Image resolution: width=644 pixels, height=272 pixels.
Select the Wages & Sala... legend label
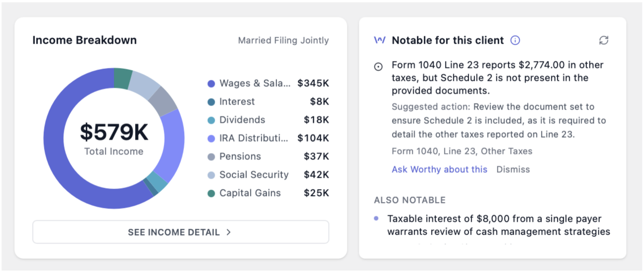point(255,83)
